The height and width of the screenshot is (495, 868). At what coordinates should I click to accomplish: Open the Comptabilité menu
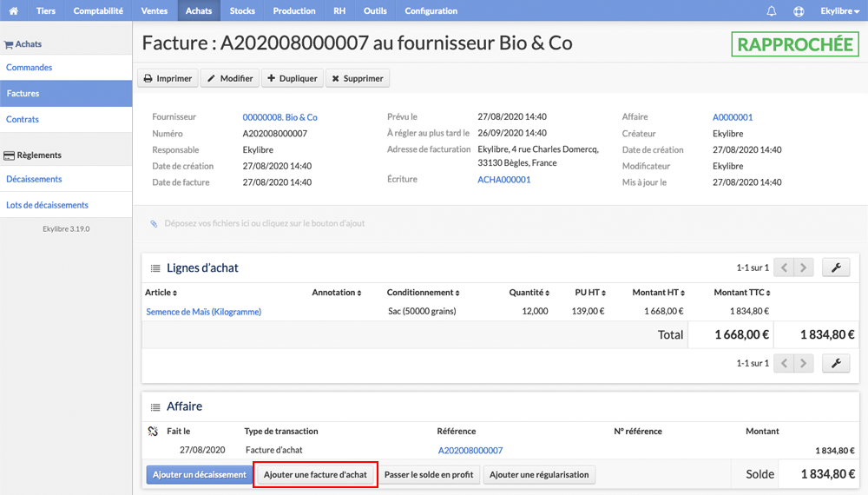click(98, 10)
